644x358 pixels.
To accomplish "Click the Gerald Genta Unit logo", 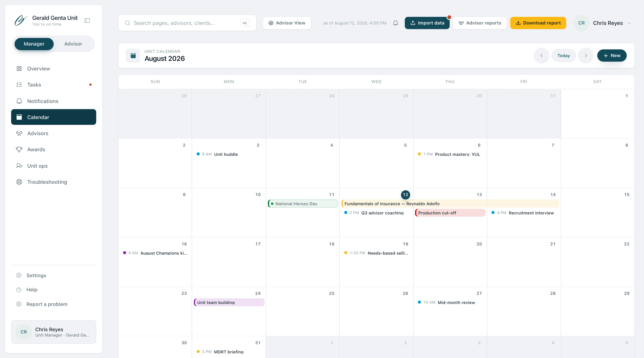I will tap(21, 20).
